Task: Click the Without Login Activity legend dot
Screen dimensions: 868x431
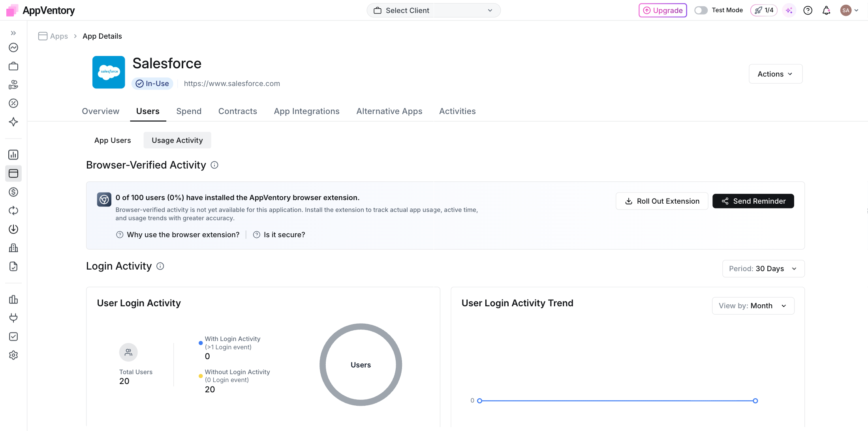Action: tap(201, 376)
